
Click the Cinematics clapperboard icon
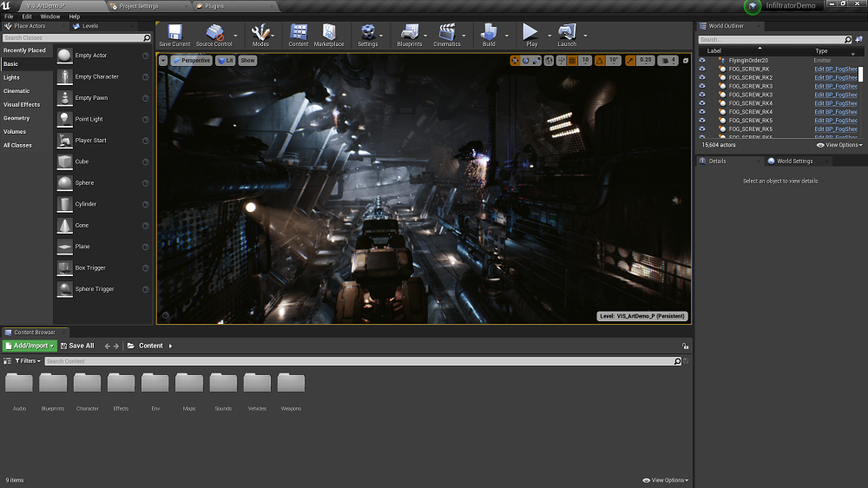point(447,32)
